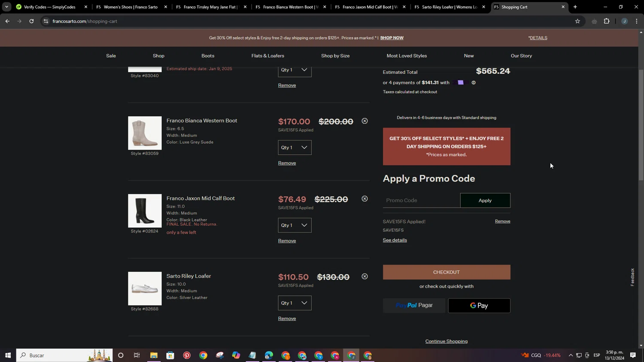This screenshot has height=362, width=644.
Task: Open *DETAILS link in top banner
Action: [x=538, y=38]
